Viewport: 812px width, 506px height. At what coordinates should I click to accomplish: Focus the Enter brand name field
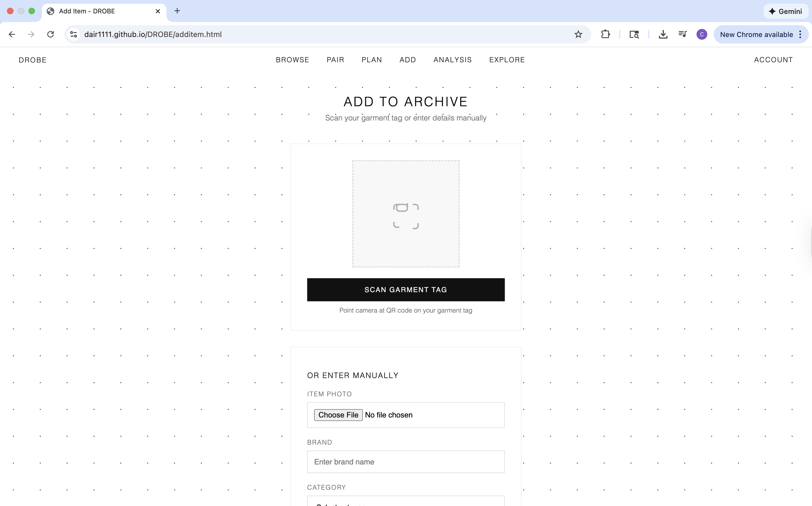(405, 462)
